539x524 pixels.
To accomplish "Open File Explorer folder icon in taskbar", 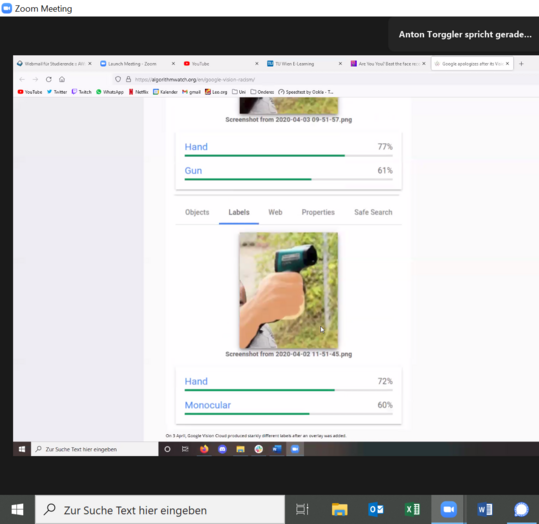I will pos(340,509).
